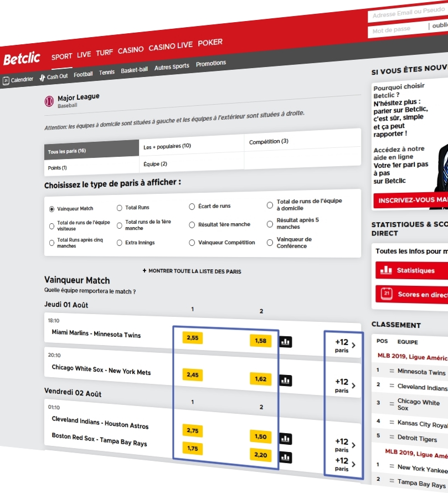Click the Cash Out icon
This screenshot has height=493, width=448.
click(x=42, y=78)
